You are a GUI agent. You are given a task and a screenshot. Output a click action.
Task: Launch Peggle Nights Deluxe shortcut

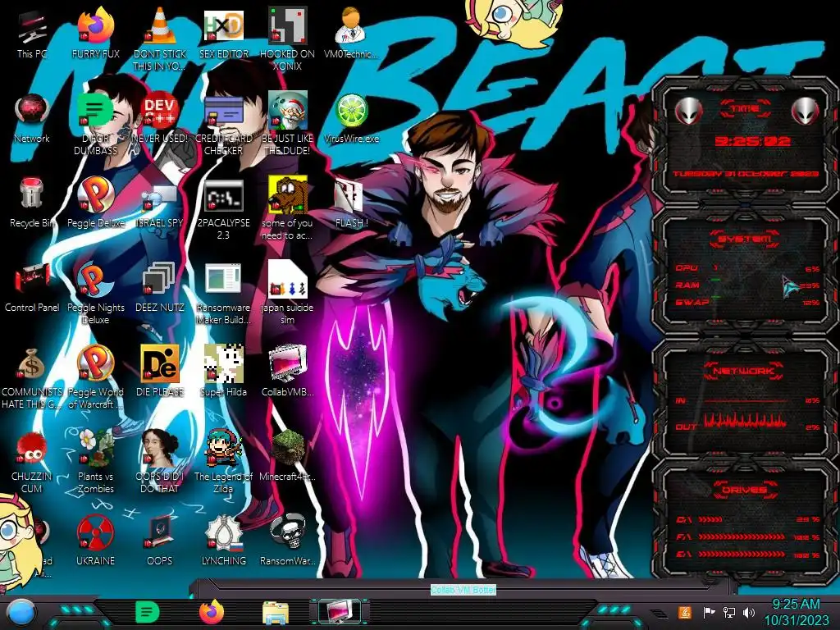95,280
